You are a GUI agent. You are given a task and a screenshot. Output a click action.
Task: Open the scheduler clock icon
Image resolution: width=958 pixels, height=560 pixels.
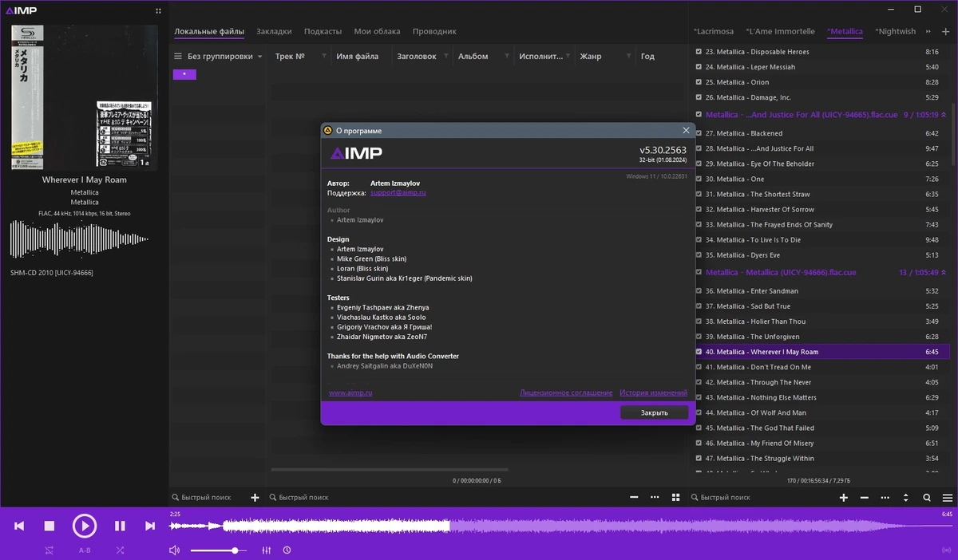pyautogui.click(x=287, y=550)
